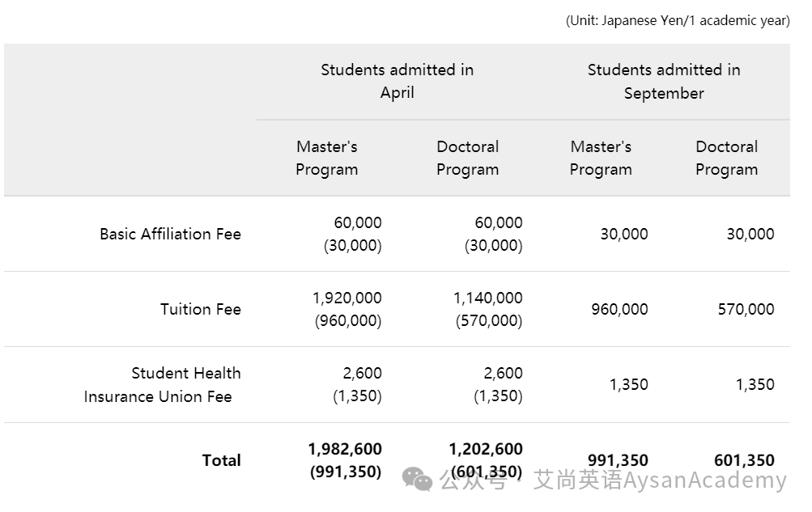Click the Students admitted in April header
This screenshot has height=512, width=812.
[x=397, y=81]
